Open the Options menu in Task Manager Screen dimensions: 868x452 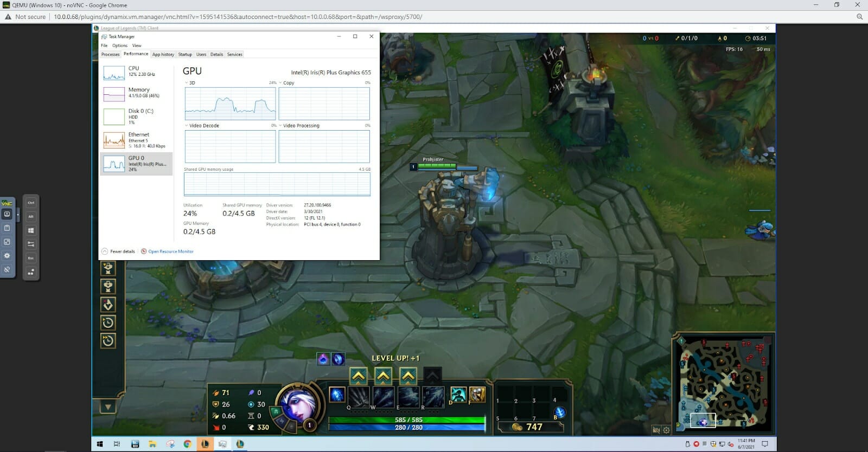119,46
